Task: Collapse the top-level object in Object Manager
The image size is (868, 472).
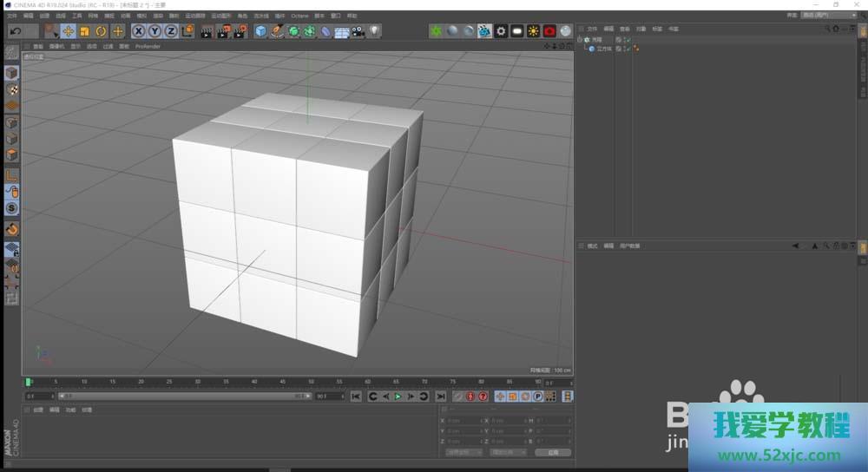Action: (580, 40)
